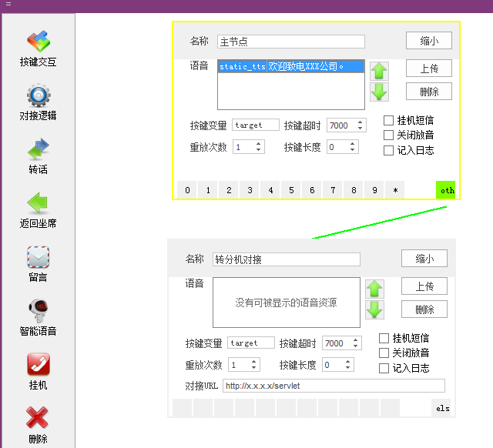Check 记入日志 in 主节点 panel
This screenshot has width=493, height=448.
[388, 150]
